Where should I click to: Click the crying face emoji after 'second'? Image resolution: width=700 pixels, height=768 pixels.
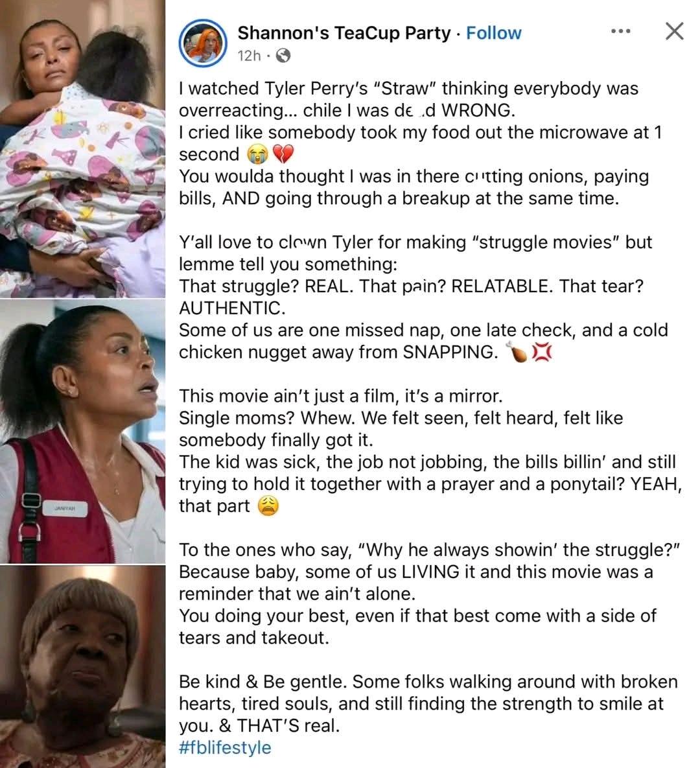(x=258, y=155)
